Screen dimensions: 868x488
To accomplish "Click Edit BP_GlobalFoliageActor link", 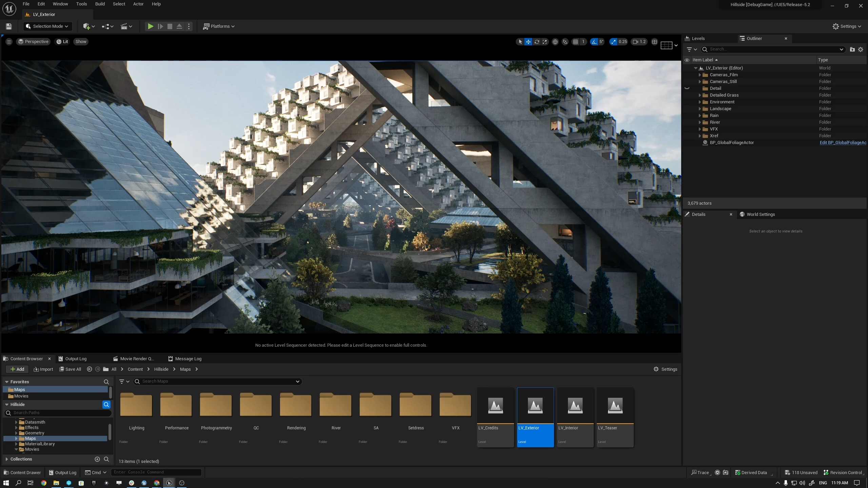I will click(843, 142).
